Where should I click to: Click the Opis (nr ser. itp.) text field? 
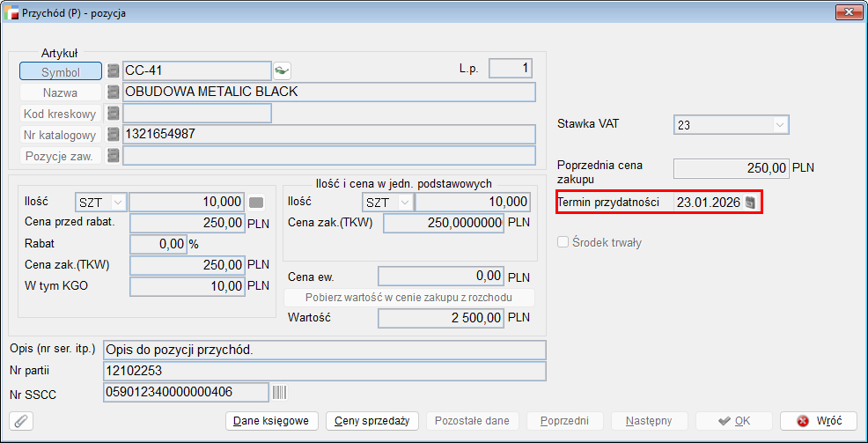pyautogui.click(x=324, y=350)
